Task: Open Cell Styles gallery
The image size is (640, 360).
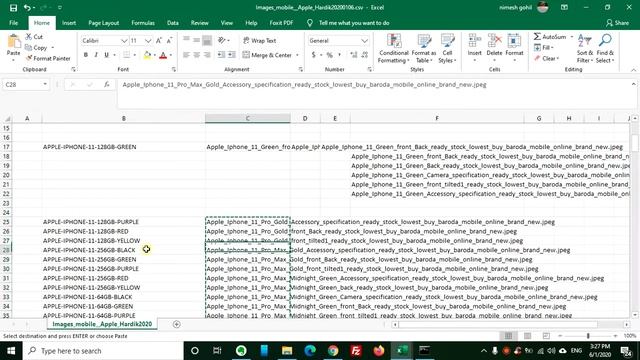Action: [447, 49]
